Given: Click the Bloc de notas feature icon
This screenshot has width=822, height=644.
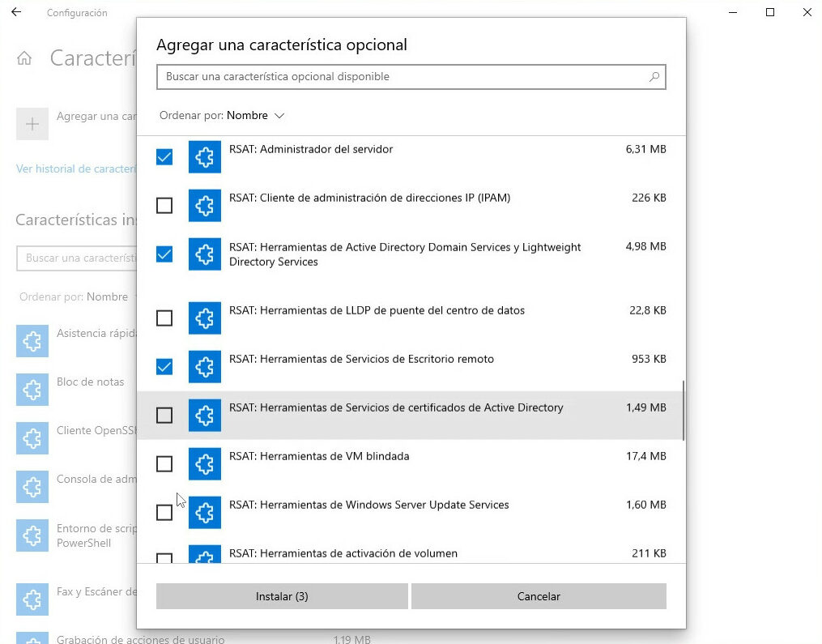Looking at the screenshot, I should [32, 390].
